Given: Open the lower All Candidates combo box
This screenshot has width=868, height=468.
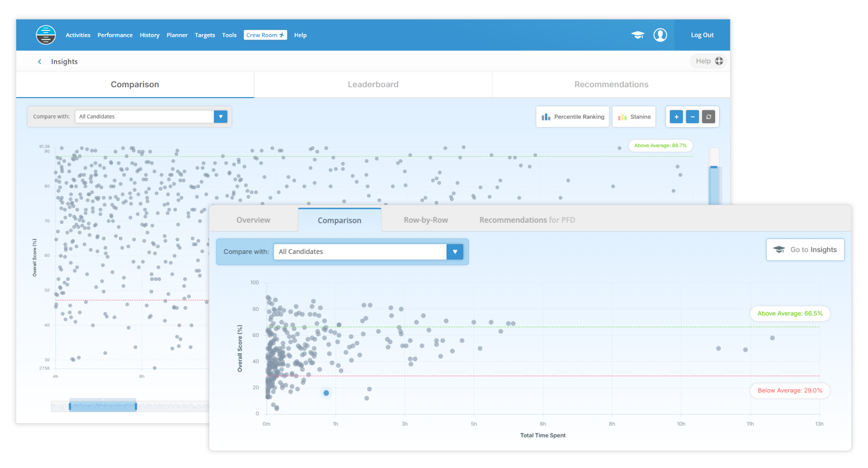Looking at the screenshot, I should [x=360, y=251].
